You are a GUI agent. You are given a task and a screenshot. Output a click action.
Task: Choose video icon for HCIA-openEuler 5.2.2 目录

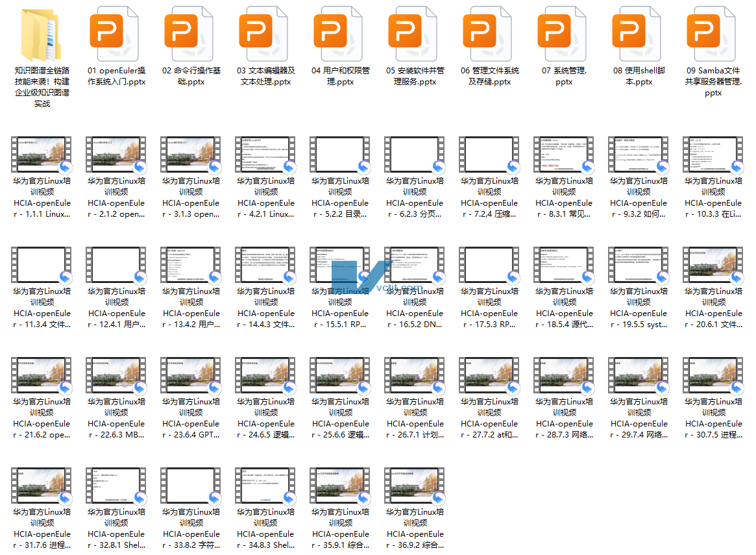[x=340, y=154]
